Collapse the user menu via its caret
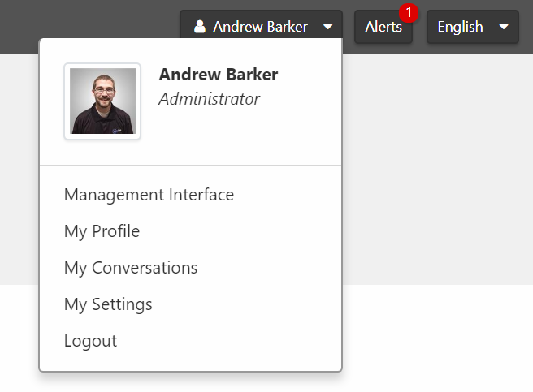 click(x=327, y=27)
